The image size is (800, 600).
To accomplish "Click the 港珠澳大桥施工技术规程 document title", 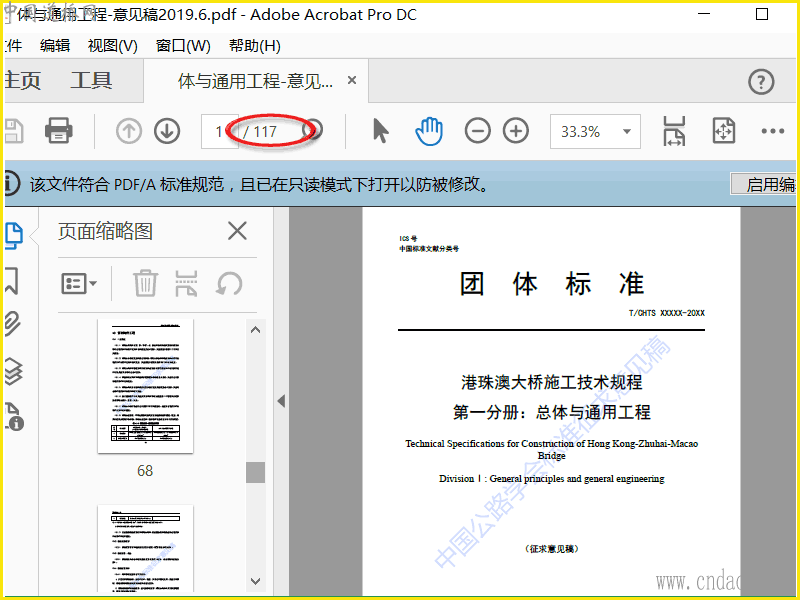I will tap(552, 382).
